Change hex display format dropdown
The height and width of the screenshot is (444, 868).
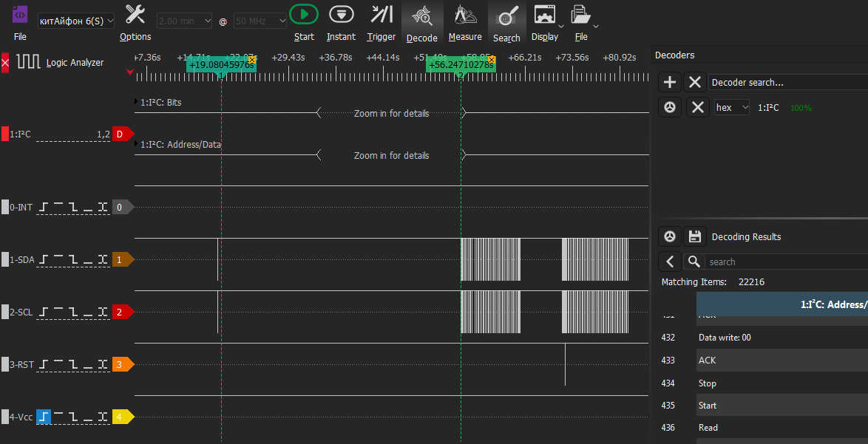[x=731, y=108]
